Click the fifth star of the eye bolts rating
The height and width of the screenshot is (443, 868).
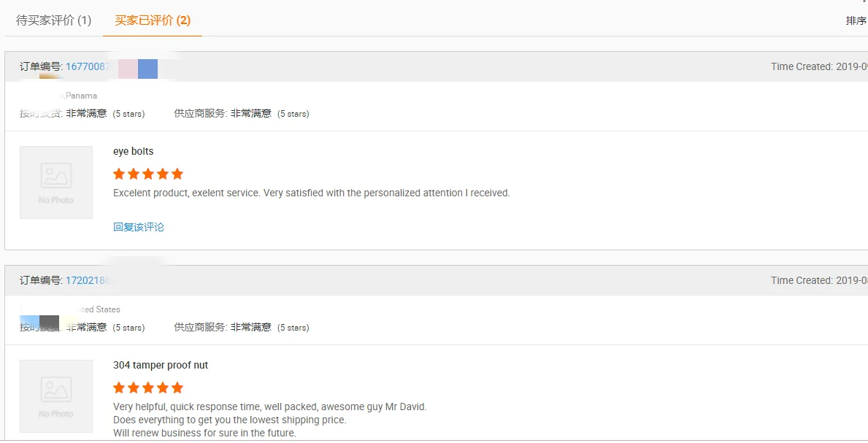tap(177, 174)
